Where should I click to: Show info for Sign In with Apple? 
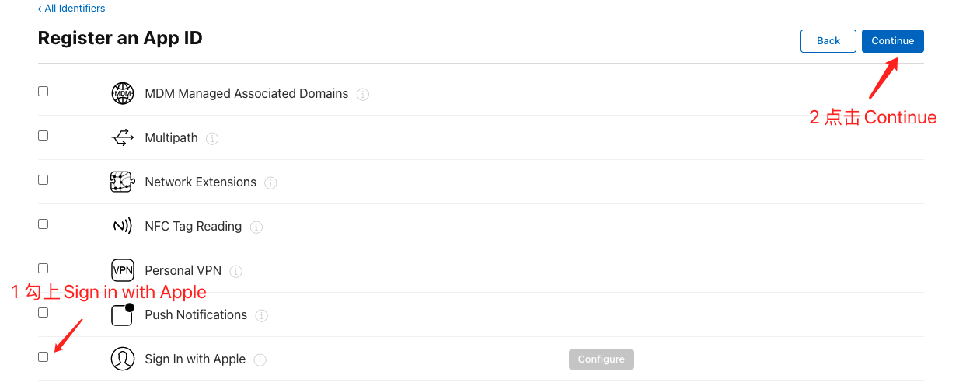pyautogui.click(x=260, y=360)
